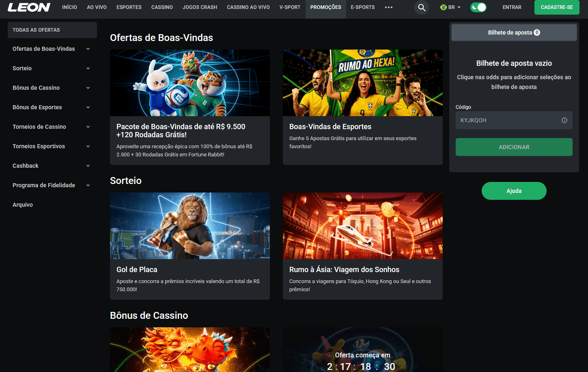This screenshot has height=372, width=588.
Task: Click the Brazil flag icon
Action: click(444, 7)
